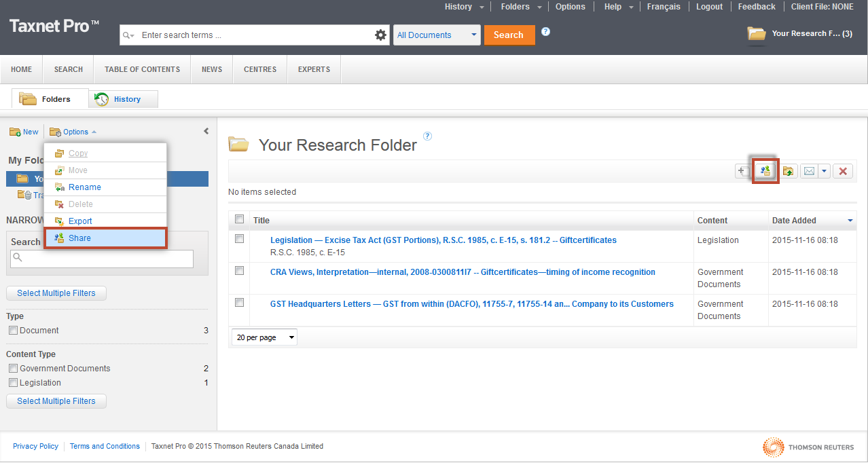
Task: Enable the Legislation content type filter checkbox
Action: [x=13, y=383]
